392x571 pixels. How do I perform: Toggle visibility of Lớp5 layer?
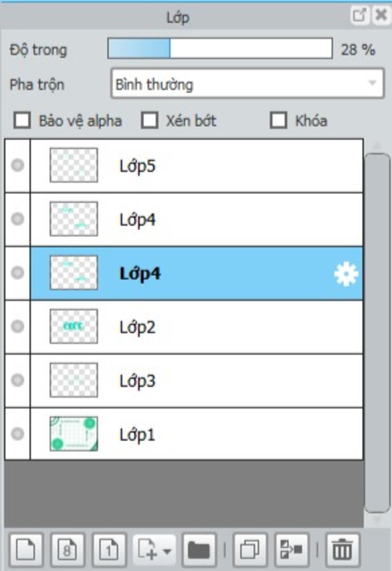point(17,166)
